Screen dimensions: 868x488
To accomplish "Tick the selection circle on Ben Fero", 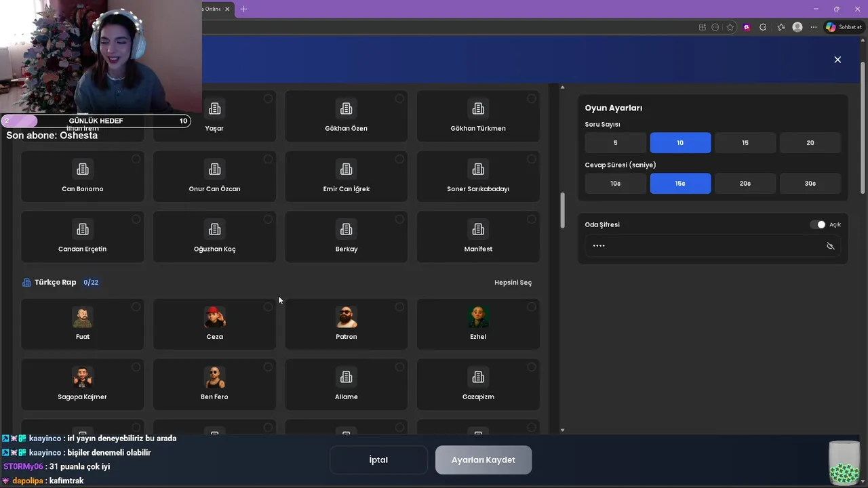I will click(x=268, y=367).
